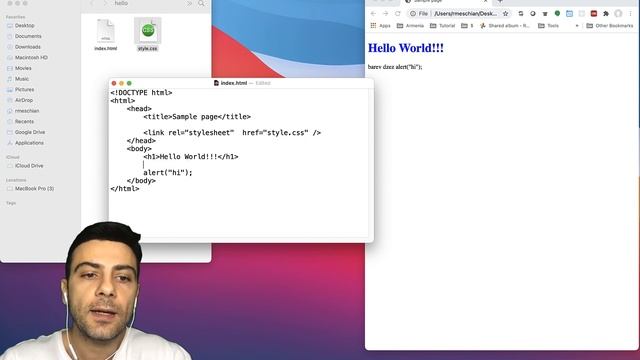Open Downloads in Finder sidebar

28,47
